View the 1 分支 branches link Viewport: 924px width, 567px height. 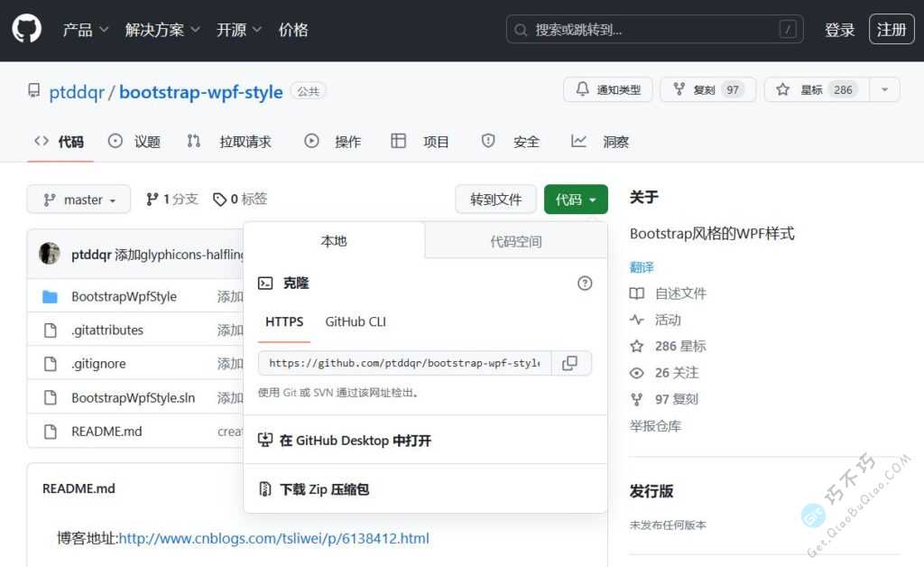[172, 200]
